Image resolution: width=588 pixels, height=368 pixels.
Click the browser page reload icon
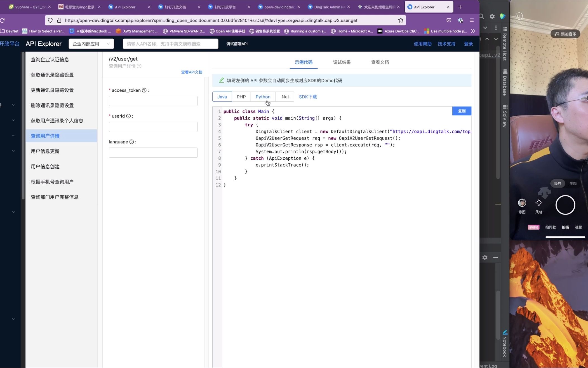tap(3, 20)
